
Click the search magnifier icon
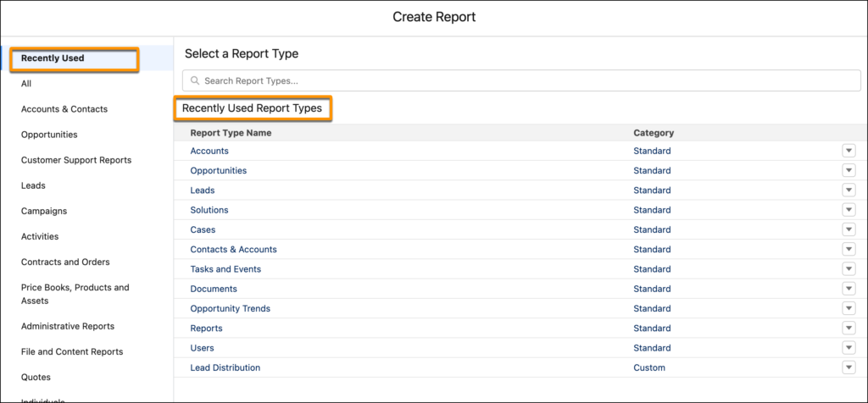(x=195, y=80)
